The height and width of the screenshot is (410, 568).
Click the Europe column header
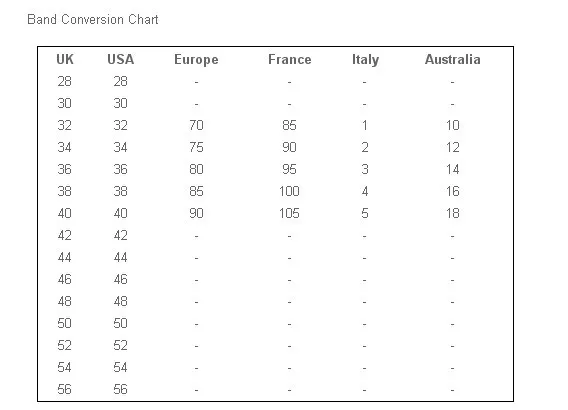pyautogui.click(x=196, y=60)
